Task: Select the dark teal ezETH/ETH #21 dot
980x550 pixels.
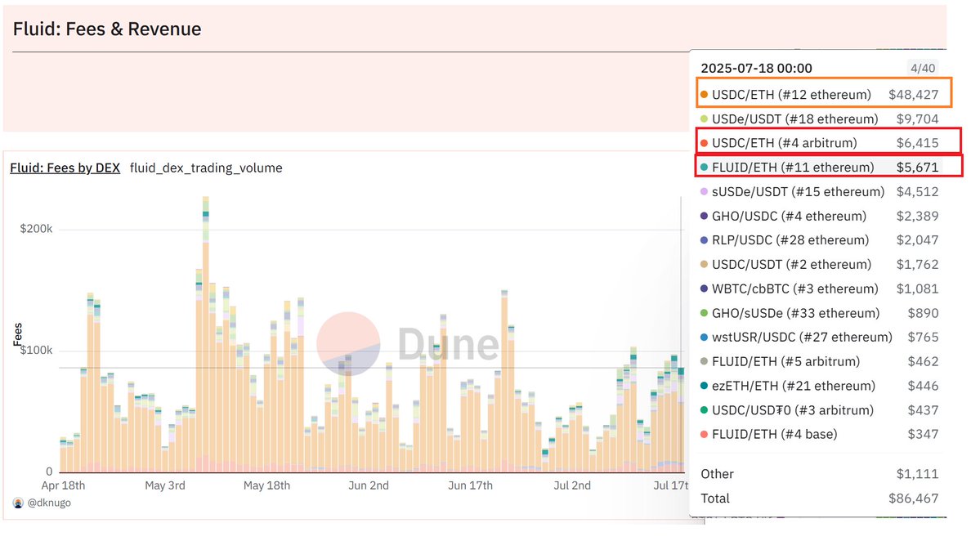Action: pyautogui.click(x=704, y=386)
